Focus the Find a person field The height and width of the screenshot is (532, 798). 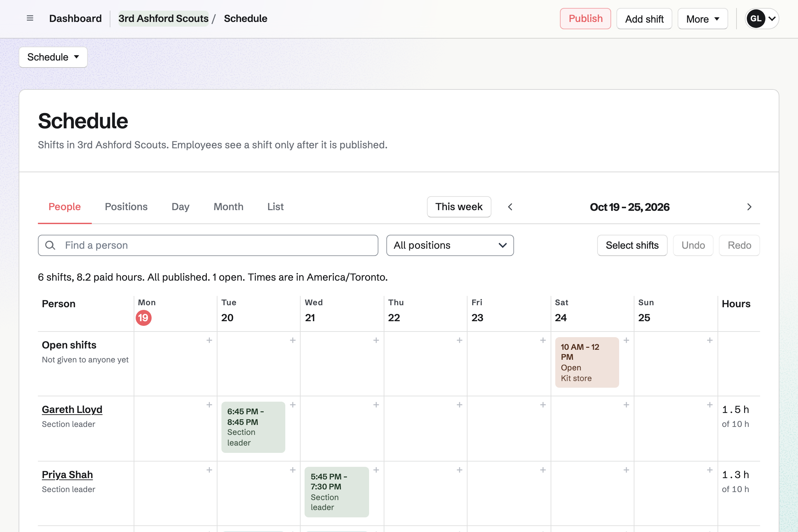(x=208, y=245)
